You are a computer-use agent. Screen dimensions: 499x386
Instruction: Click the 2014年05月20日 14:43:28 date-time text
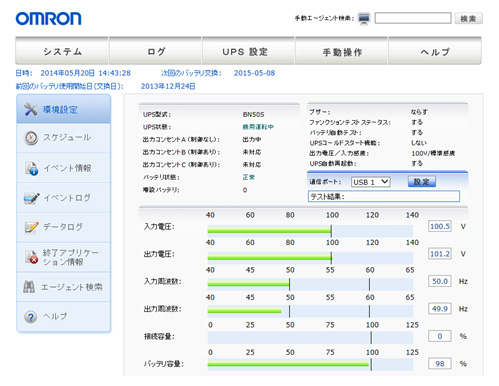tap(85, 73)
